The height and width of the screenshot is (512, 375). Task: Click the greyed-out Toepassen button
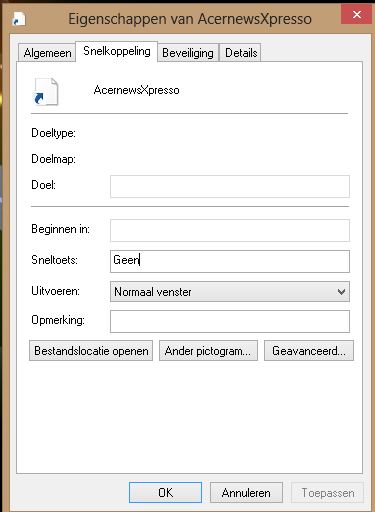point(327,492)
